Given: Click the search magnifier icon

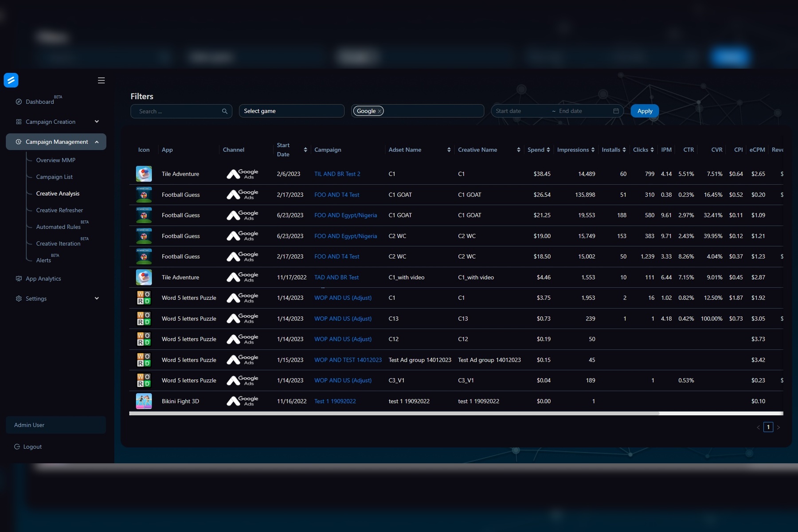Looking at the screenshot, I should 225,111.
